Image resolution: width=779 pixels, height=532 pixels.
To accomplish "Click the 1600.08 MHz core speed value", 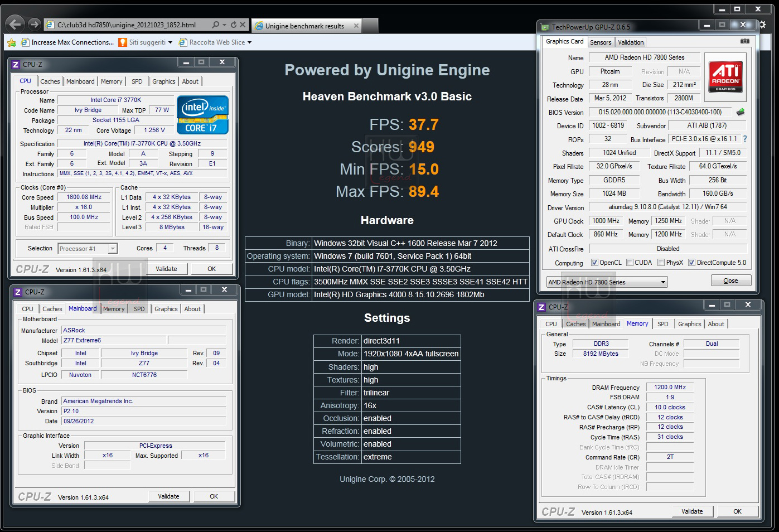I will coord(84,197).
